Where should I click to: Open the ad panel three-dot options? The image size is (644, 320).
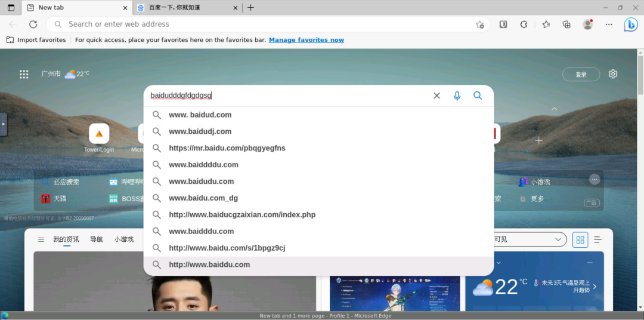[x=595, y=179]
